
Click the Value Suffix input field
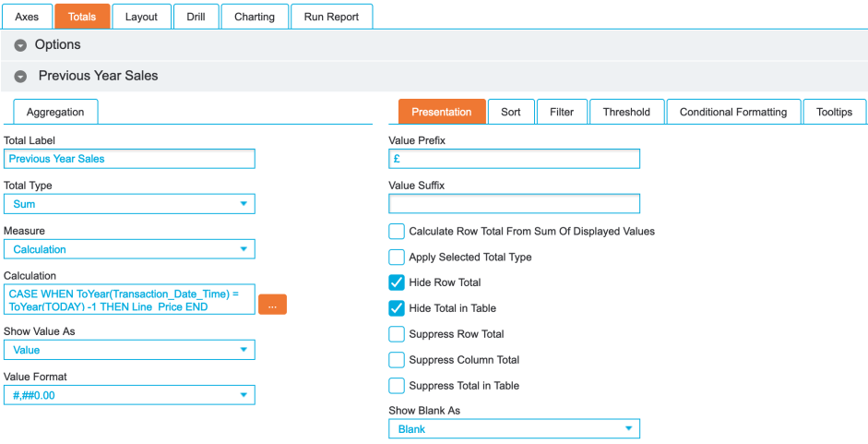pos(514,203)
